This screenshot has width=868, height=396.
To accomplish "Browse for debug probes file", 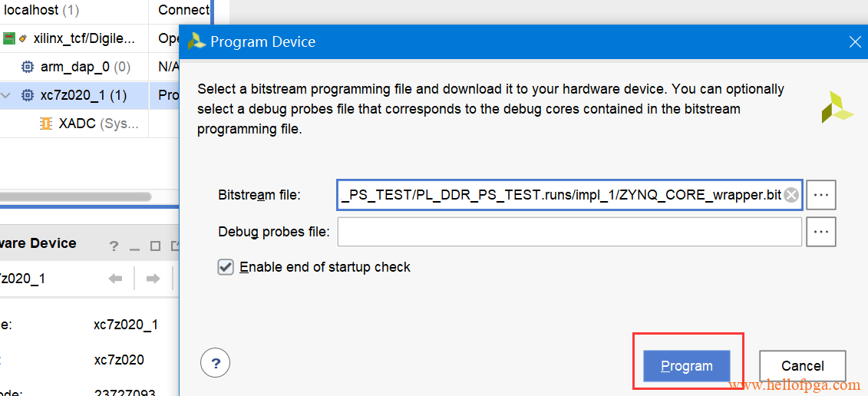I will click(x=820, y=232).
